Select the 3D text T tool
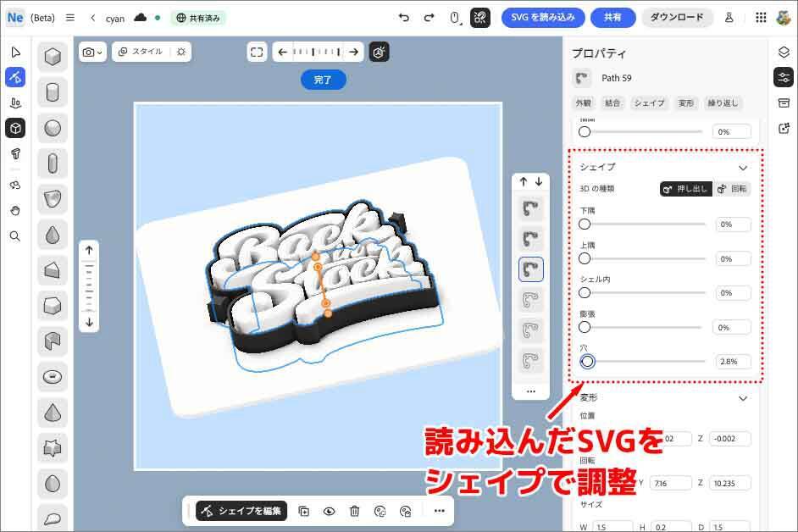The image size is (798, 532). coord(15,153)
